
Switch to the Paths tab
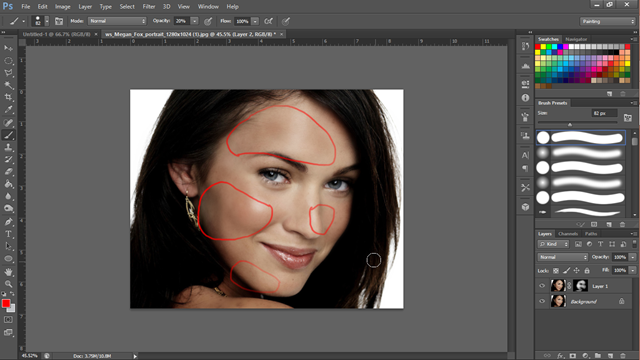pos(591,234)
